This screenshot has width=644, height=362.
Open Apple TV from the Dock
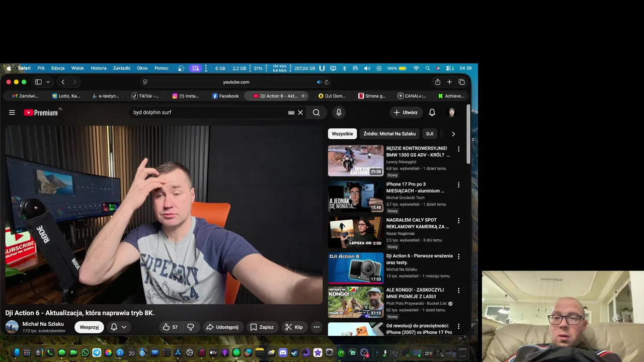tap(213, 353)
